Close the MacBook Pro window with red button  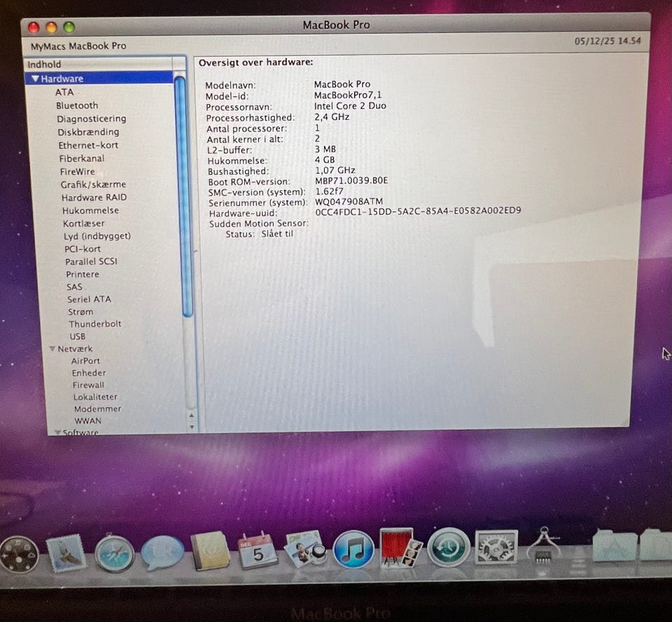tap(34, 27)
